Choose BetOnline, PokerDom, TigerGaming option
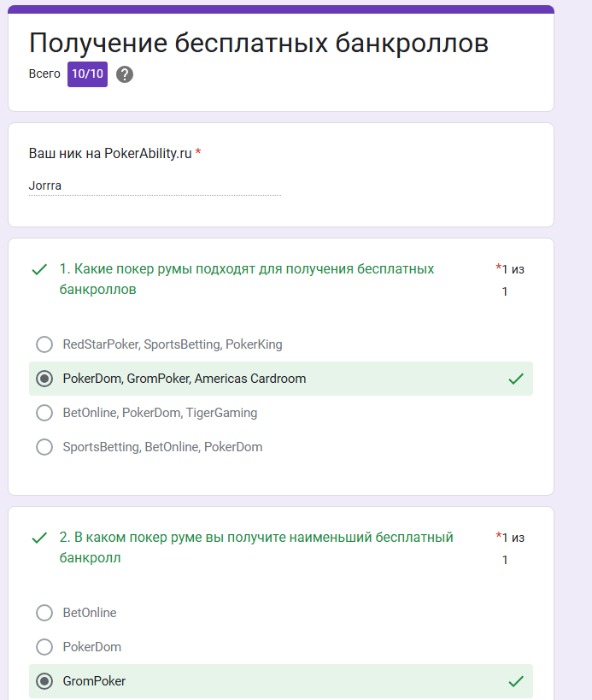The image size is (592, 700). (x=44, y=413)
